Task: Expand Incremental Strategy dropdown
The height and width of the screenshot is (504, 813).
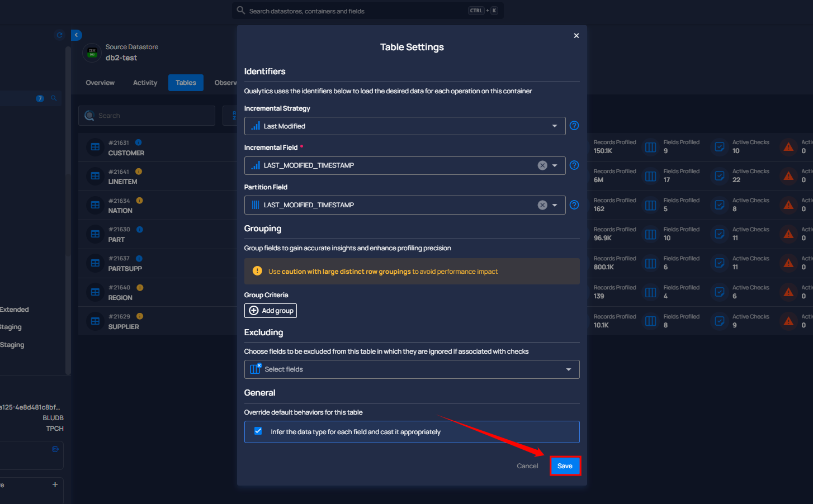Action: (405, 126)
